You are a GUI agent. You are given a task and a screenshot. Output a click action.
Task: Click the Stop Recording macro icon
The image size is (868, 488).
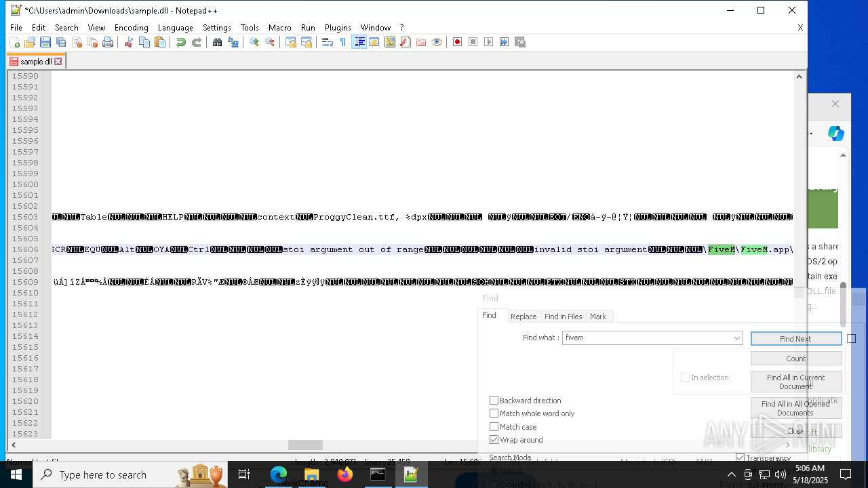coord(473,42)
